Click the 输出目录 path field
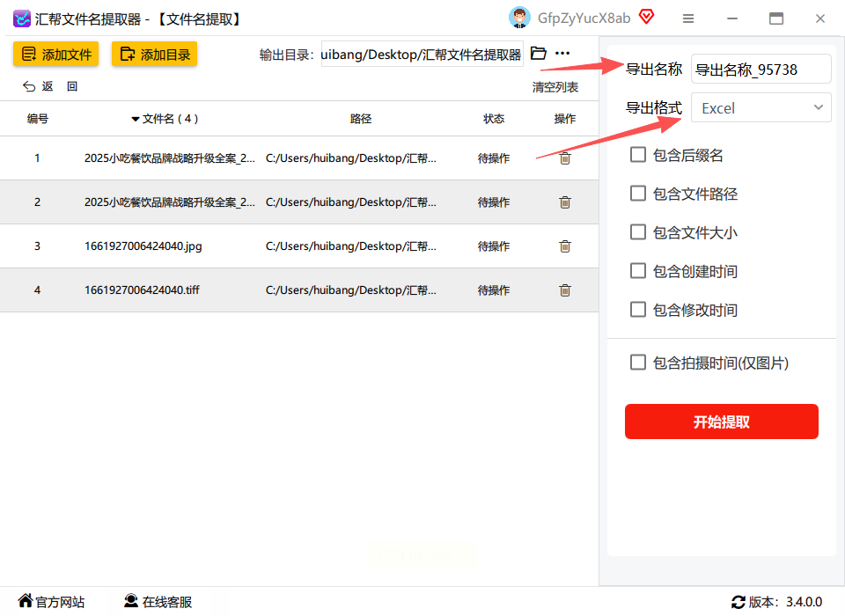 (x=422, y=55)
